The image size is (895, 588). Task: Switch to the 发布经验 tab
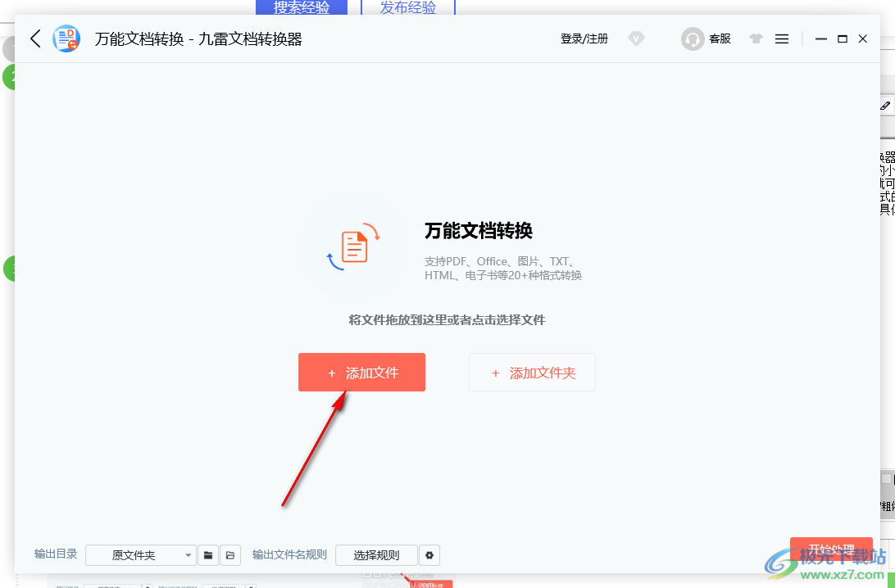(408, 8)
